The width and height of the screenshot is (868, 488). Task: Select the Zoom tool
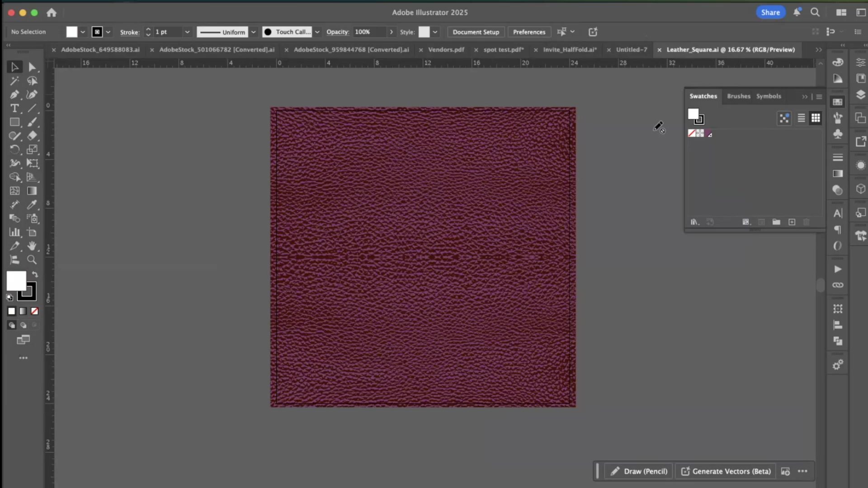coord(32,260)
